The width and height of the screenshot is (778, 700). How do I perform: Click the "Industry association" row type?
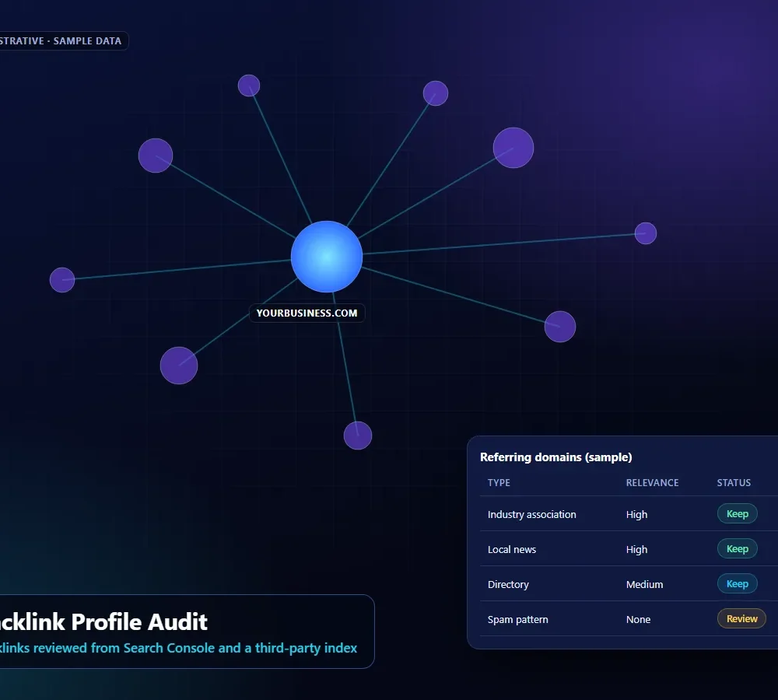(x=531, y=514)
